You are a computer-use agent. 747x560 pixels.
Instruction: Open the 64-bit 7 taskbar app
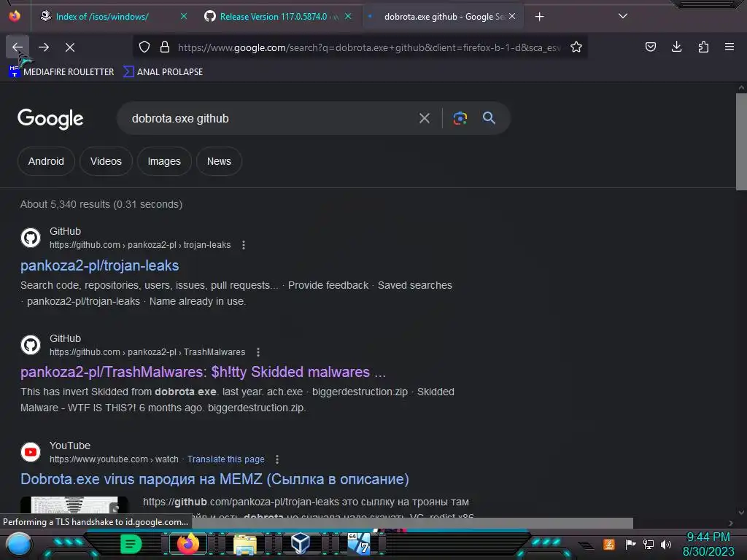point(359,544)
